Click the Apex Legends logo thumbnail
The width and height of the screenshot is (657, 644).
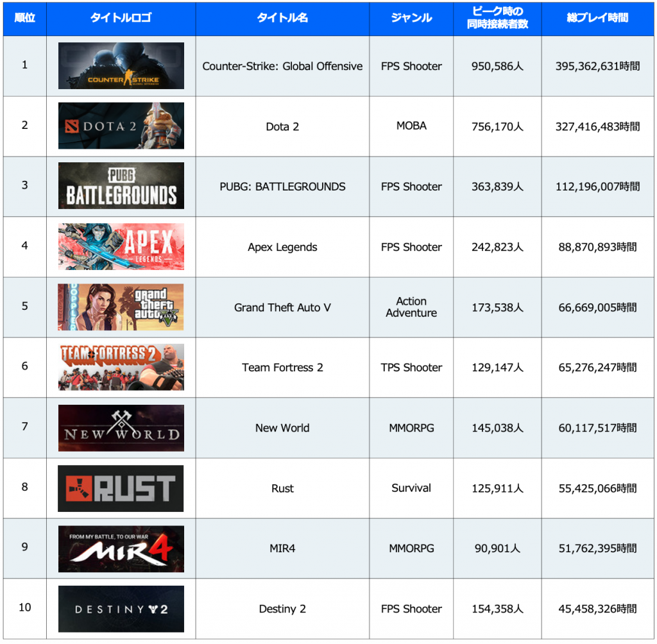[121, 246]
